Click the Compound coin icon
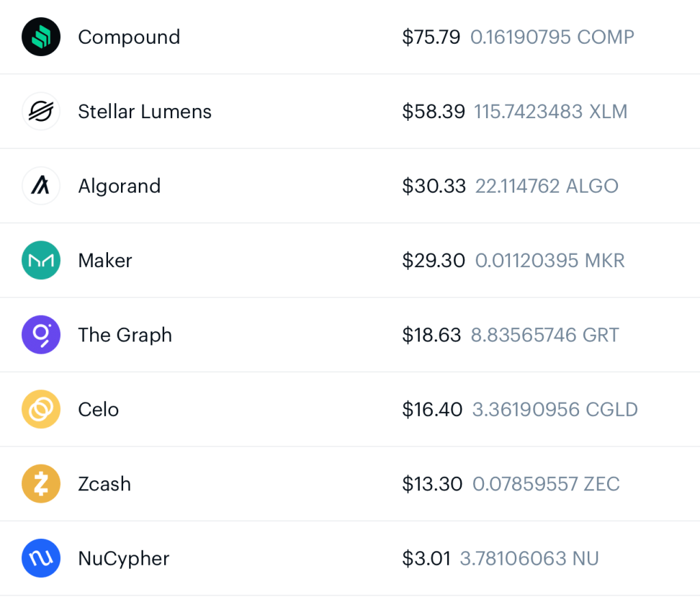The height and width of the screenshot is (597, 700). [x=41, y=37]
